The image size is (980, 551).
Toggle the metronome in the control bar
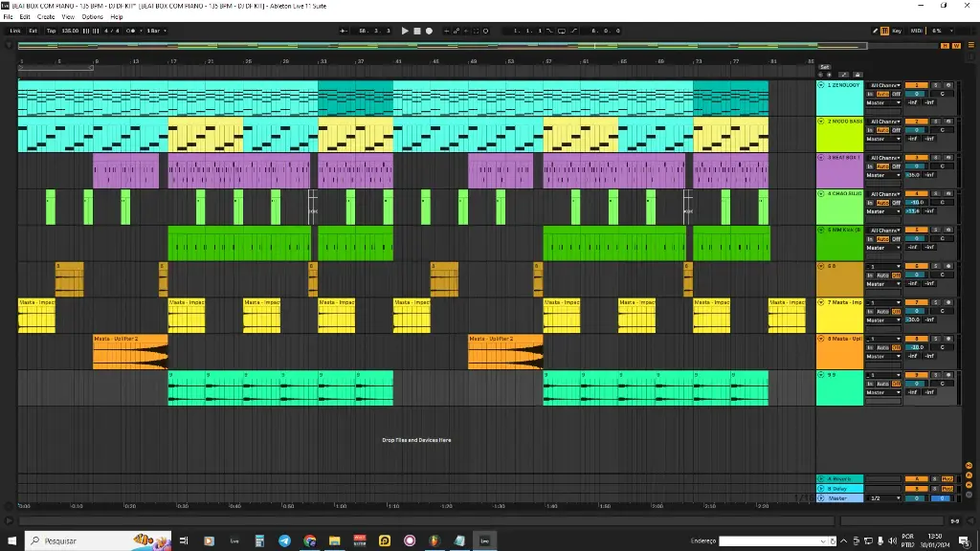pyautogui.click(x=130, y=31)
